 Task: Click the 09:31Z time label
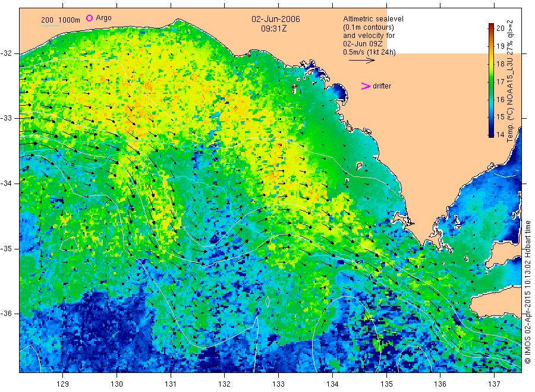(273, 29)
